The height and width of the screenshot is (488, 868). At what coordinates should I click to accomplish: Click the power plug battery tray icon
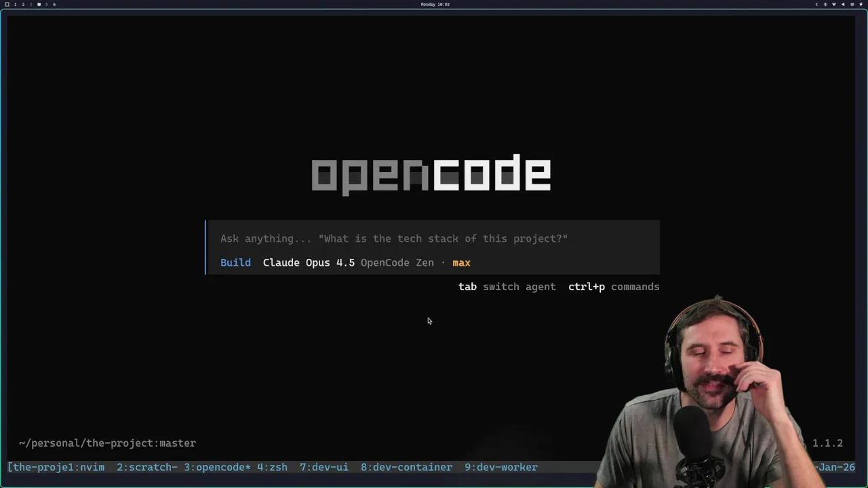pyautogui.click(x=861, y=4)
